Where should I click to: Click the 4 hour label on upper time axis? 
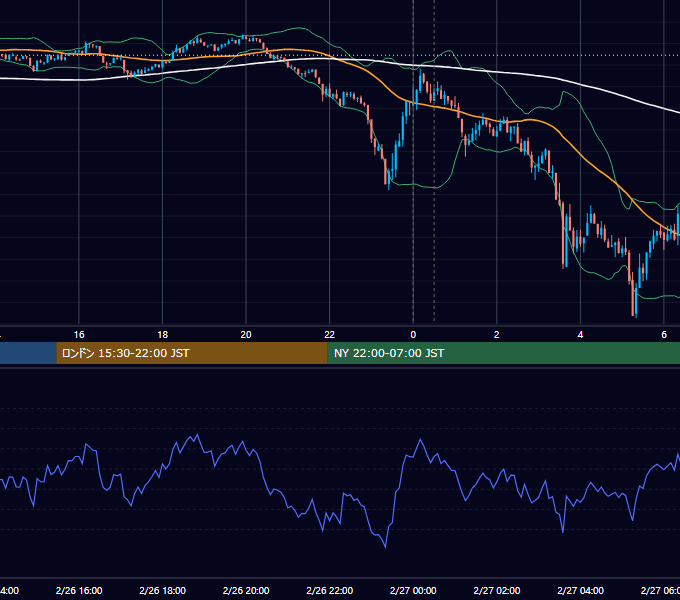(x=580, y=335)
